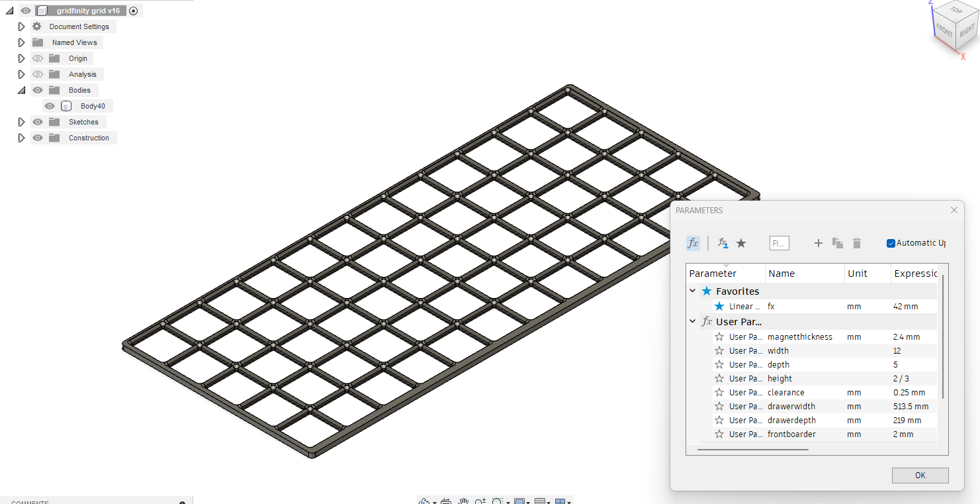Unfavorite the Linear parameter star
980x504 pixels.
pyautogui.click(x=720, y=306)
